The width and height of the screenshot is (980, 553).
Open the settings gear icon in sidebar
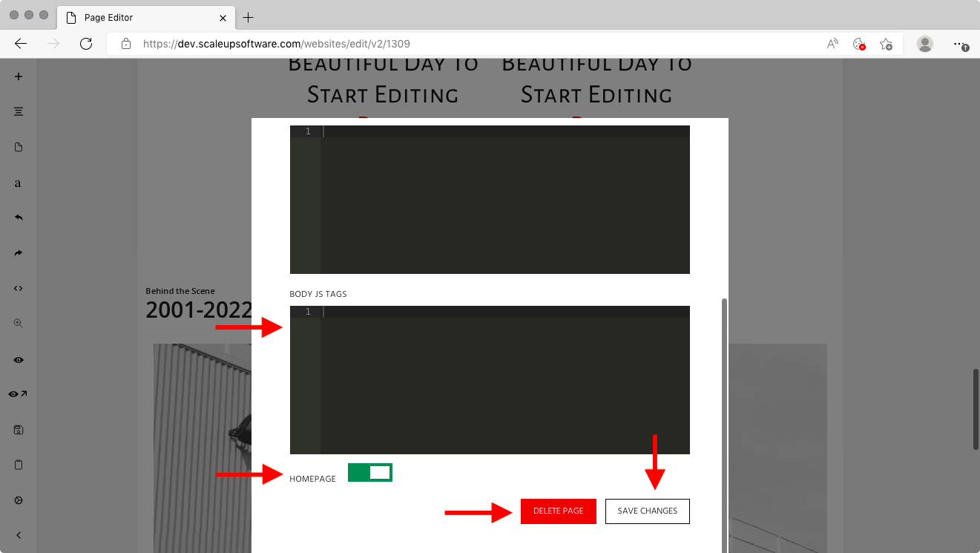(19, 500)
